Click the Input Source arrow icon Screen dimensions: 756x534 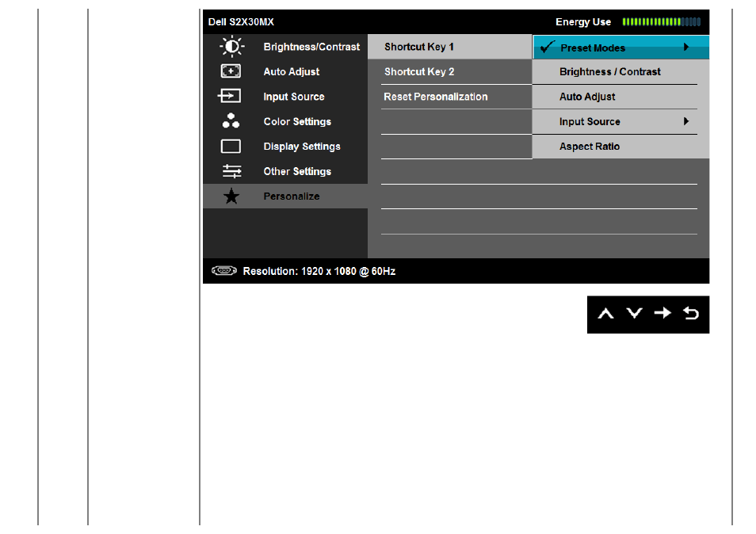pos(230,96)
